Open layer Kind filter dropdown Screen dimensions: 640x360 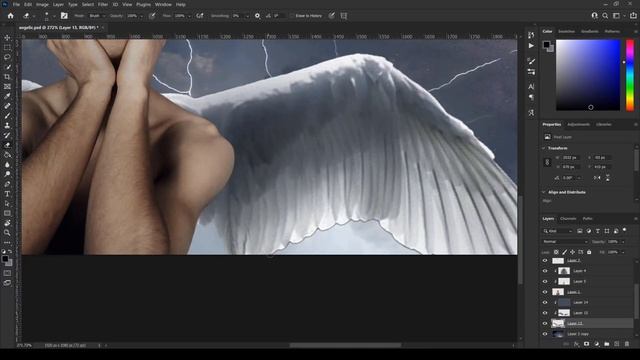[x=558, y=231]
